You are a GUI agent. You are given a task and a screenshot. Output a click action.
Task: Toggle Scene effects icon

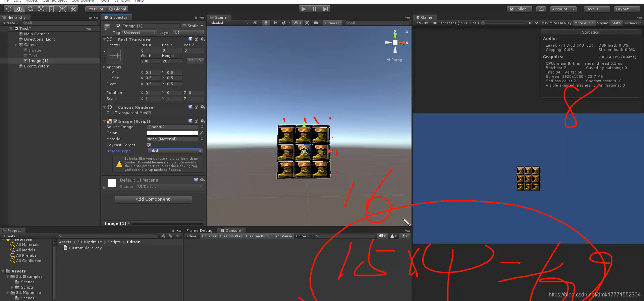pyautogui.click(x=284, y=23)
